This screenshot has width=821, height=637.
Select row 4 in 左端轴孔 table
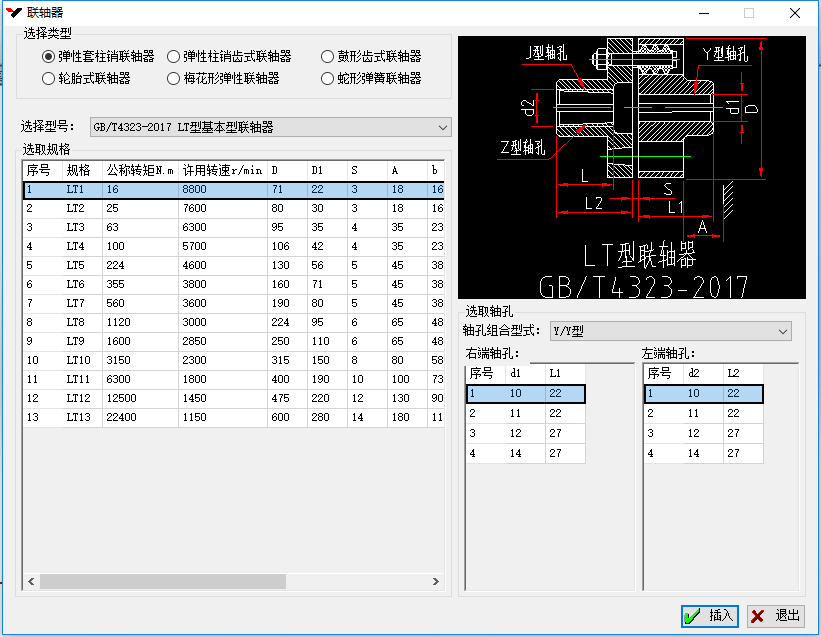(x=702, y=453)
